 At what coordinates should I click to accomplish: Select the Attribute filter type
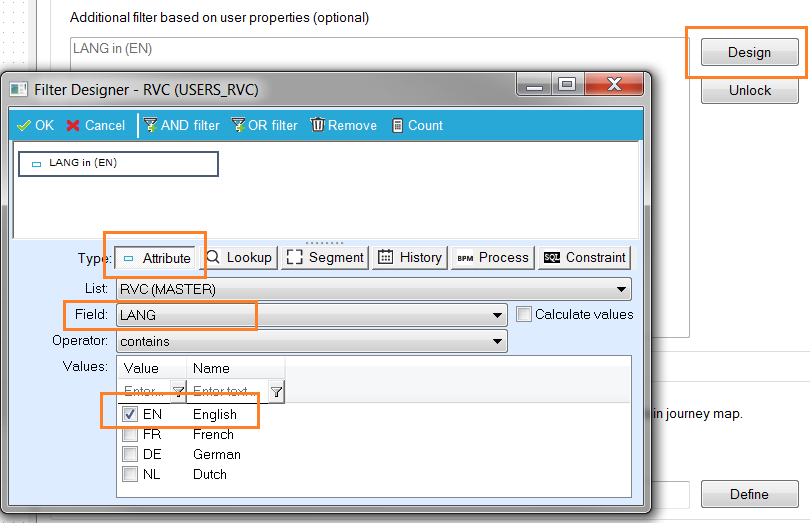coord(155,258)
